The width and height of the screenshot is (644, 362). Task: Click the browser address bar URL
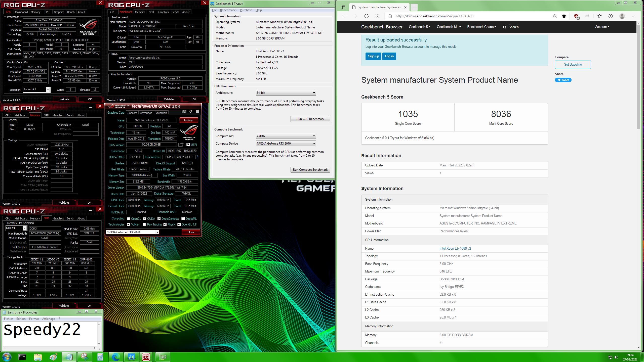point(434,16)
